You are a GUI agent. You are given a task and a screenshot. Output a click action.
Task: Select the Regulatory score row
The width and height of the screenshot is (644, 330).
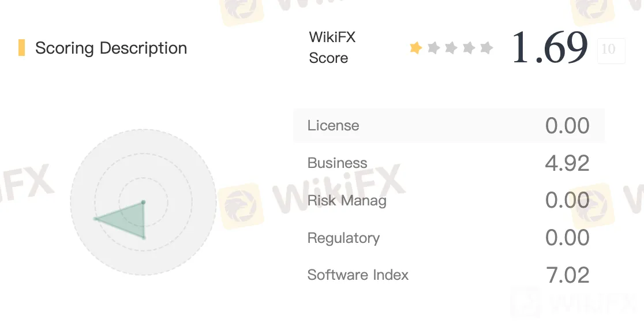[x=448, y=238]
